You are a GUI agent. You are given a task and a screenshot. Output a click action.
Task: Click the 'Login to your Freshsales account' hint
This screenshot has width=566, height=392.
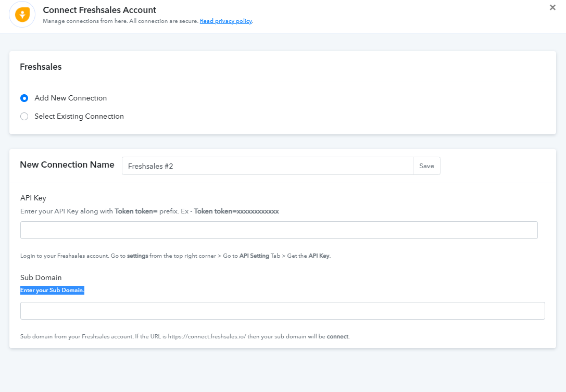coord(175,256)
